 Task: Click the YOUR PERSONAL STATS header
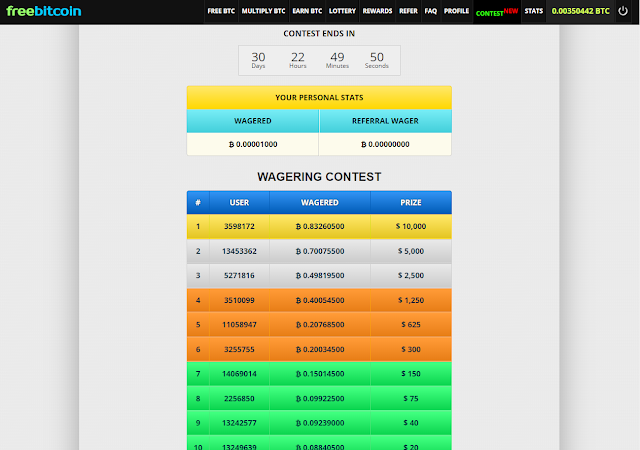click(319, 97)
